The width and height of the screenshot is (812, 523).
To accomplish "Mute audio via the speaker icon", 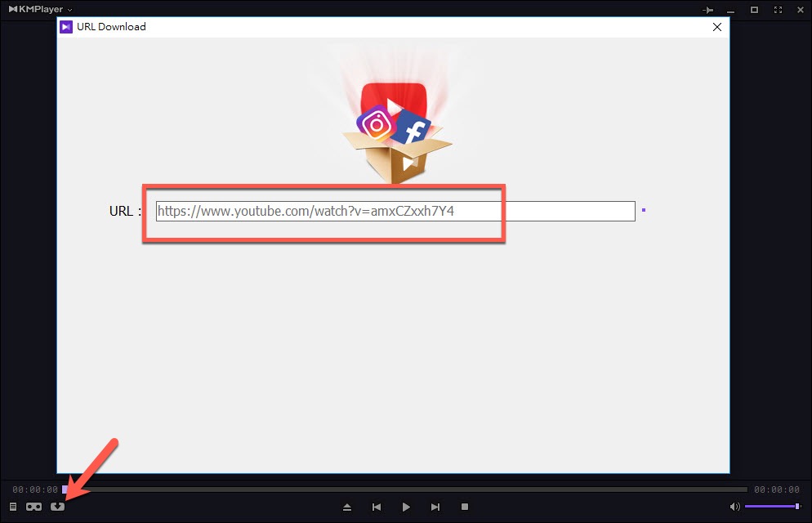I will 735,507.
